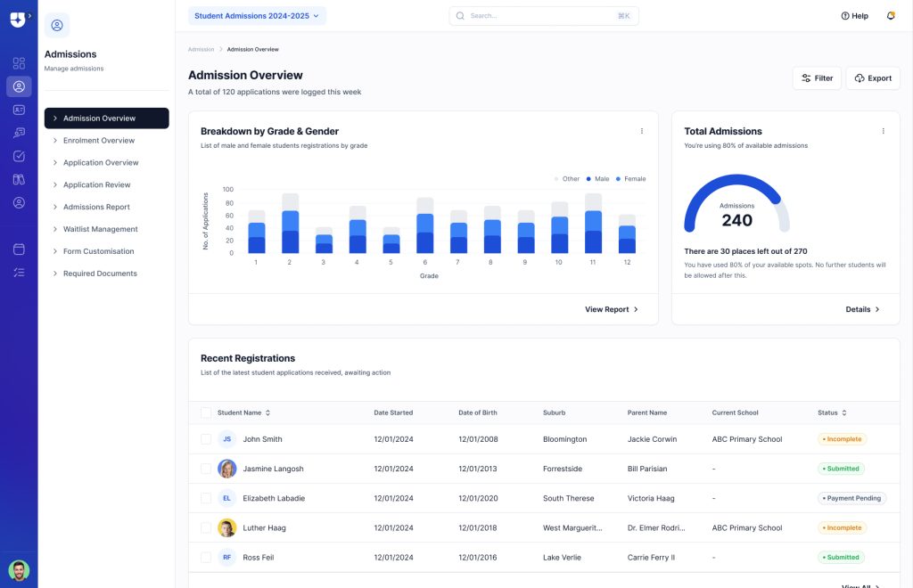913x588 pixels.
Task: Click Ross Feil's RF initials avatar
Action: pos(227,557)
